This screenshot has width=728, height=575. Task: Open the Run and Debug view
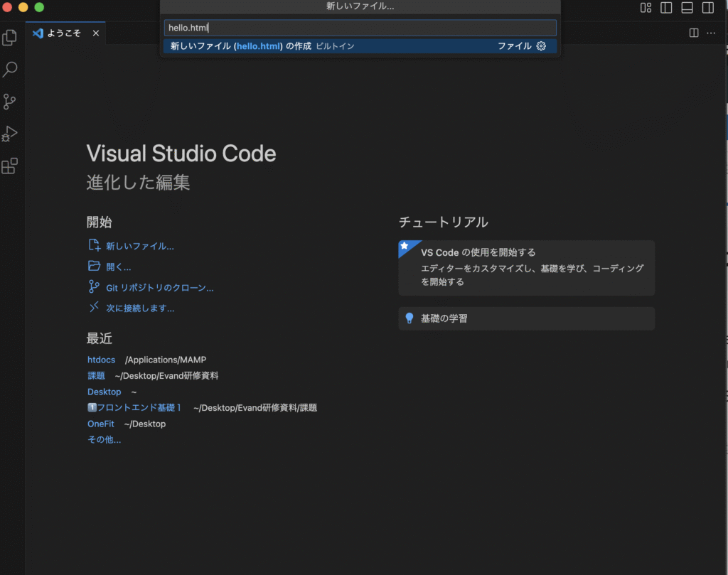[10, 134]
